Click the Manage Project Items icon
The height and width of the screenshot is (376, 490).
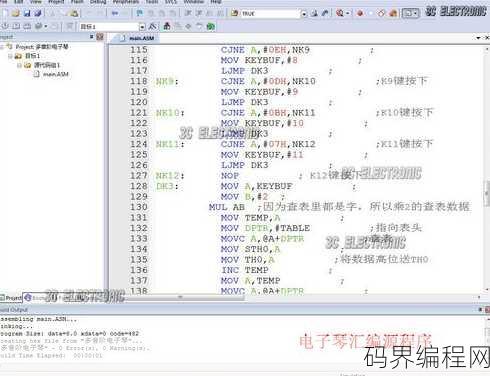[x=167, y=26]
